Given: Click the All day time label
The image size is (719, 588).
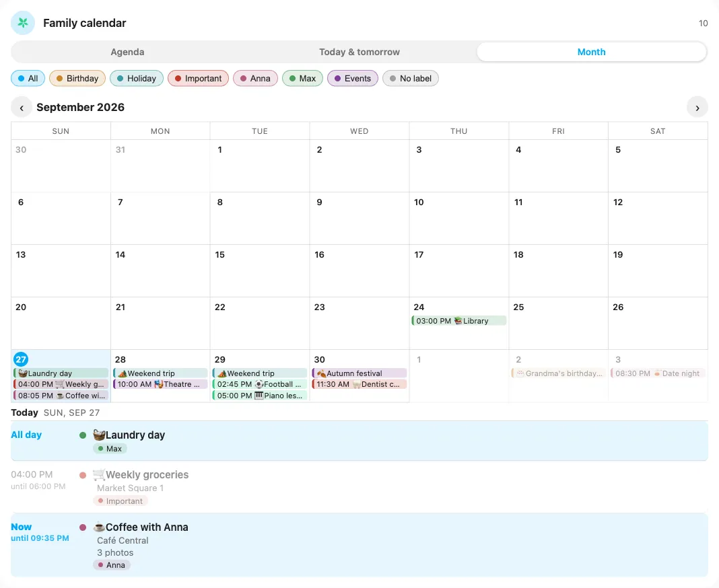Looking at the screenshot, I should (x=26, y=435).
